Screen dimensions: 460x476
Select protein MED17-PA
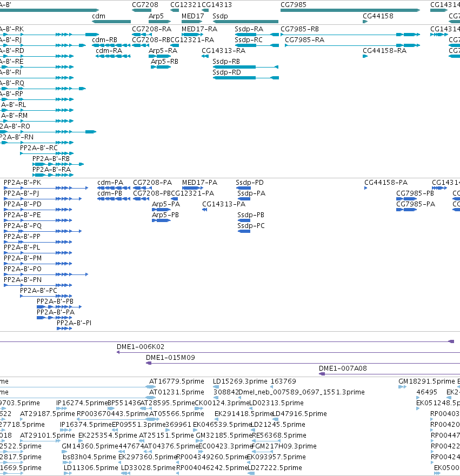192,188
